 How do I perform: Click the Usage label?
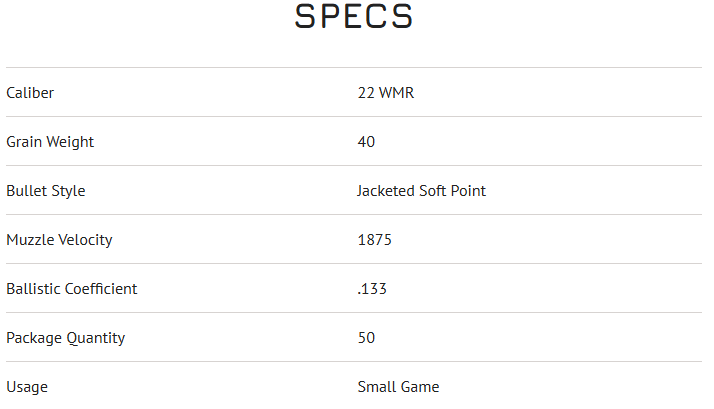pyautogui.click(x=27, y=387)
